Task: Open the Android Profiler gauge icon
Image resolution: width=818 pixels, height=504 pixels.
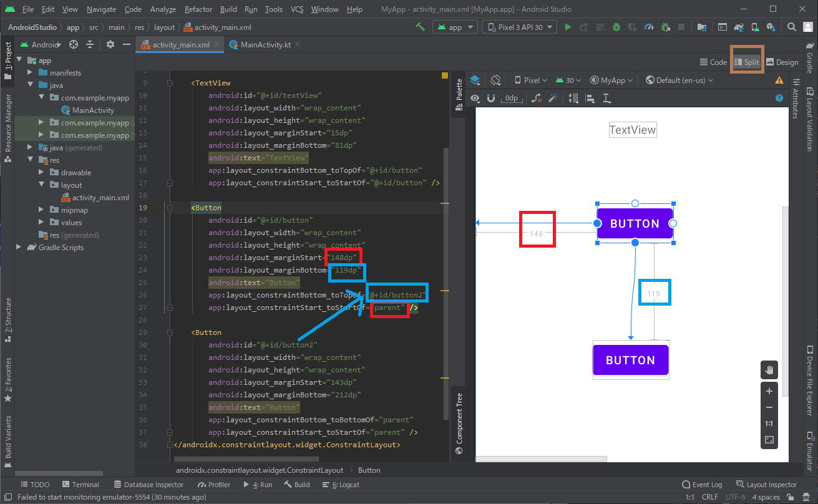Action: [x=649, y=27]
